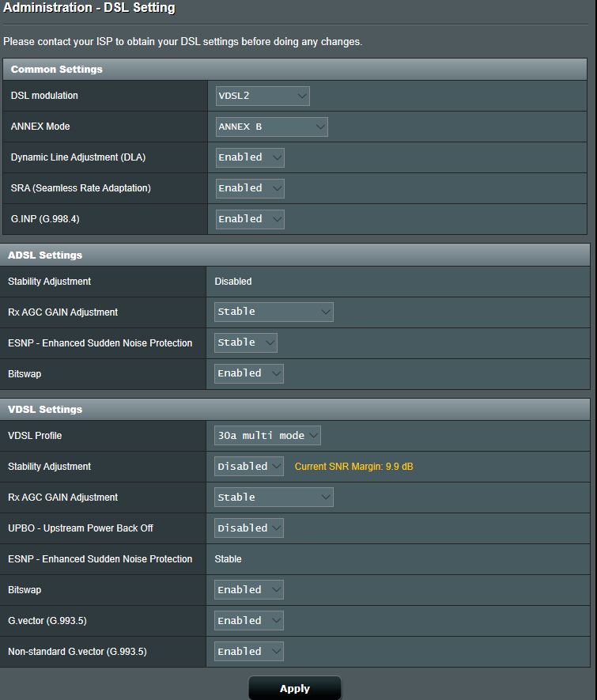Open UPBO Upstream Power Back Off dropdown
The width and height of the screenshot is (597, 700).
[249, 528]
